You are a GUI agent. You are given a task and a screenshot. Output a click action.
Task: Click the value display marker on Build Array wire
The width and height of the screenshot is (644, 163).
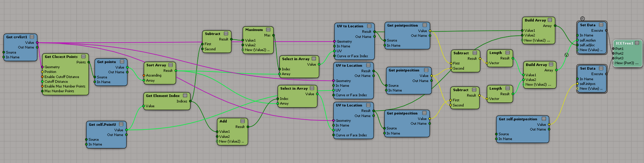click(x=567, y=55)
